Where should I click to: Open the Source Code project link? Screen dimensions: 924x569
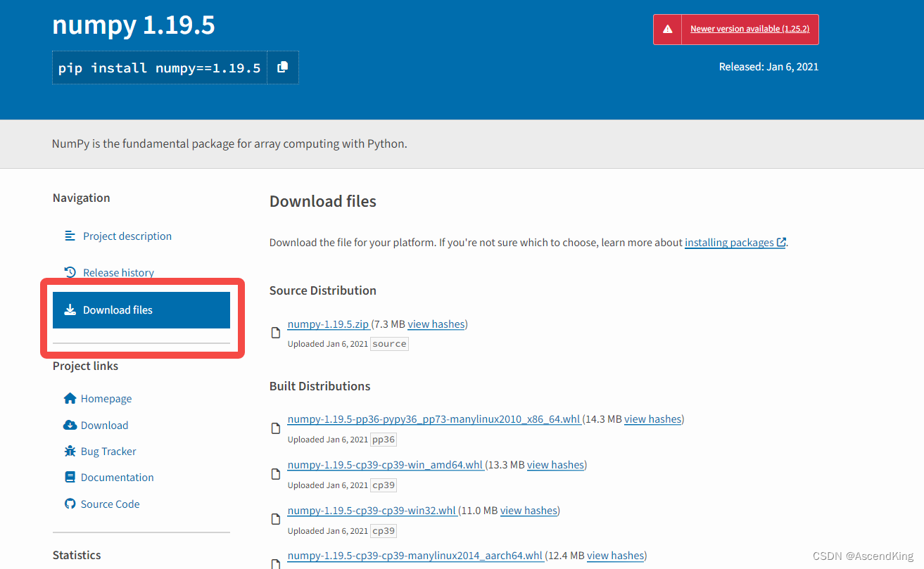click(x=110, y=504)
